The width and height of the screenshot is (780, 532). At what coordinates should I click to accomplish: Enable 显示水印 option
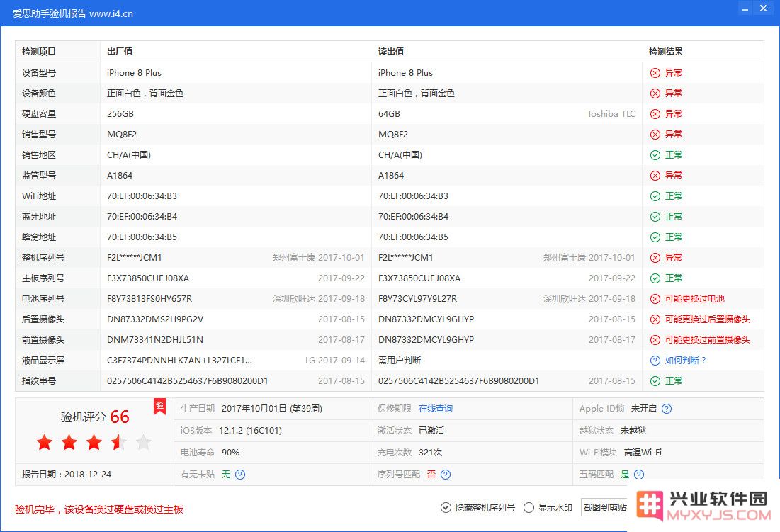pyautogui.click(x=529, y=508)
